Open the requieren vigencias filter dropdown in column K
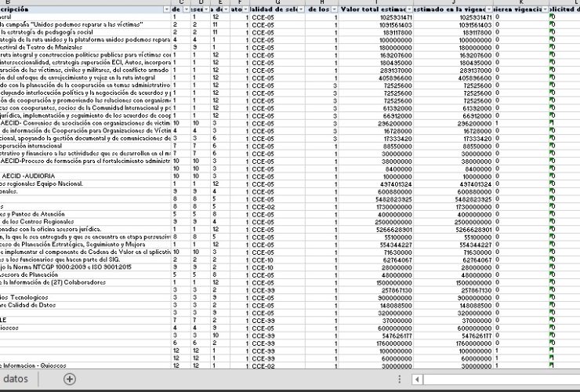Image resolution: width=580 pixels, height=392 pixels. (x=546, y=9)
